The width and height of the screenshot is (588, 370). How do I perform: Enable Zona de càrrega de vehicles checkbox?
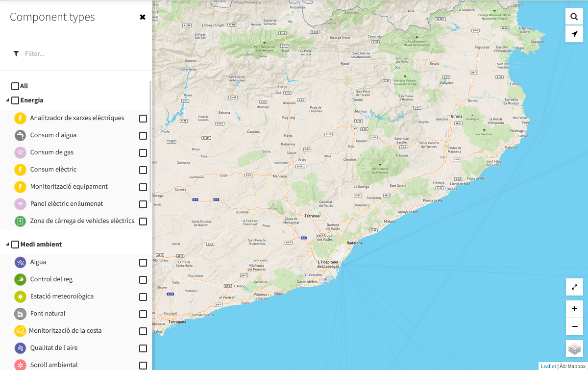(143, 222)
